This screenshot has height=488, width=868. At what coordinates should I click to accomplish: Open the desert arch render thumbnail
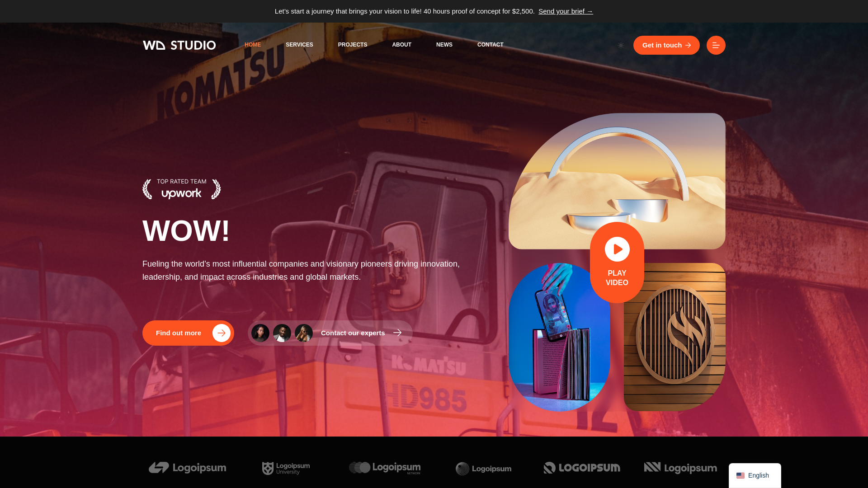click(x=617, y=181)
